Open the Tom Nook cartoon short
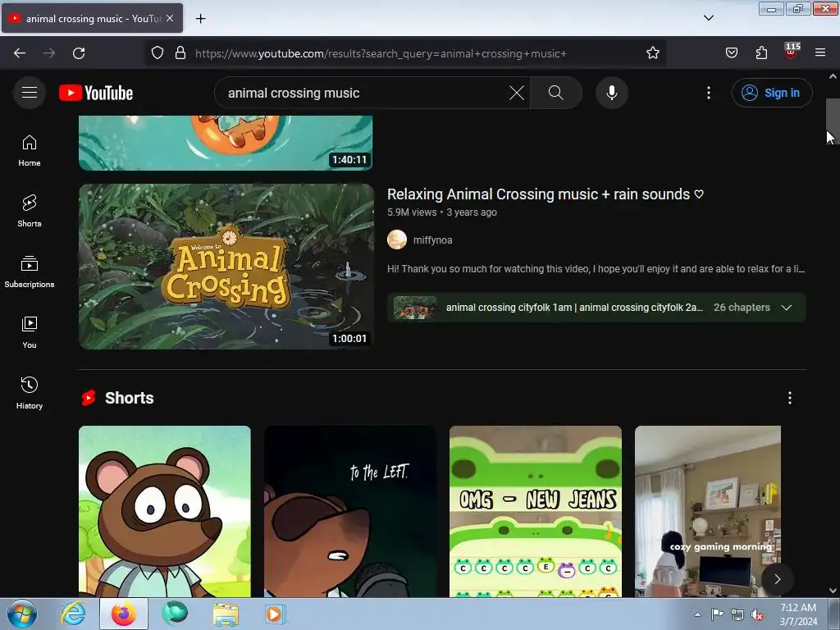 tap(164, 511)
